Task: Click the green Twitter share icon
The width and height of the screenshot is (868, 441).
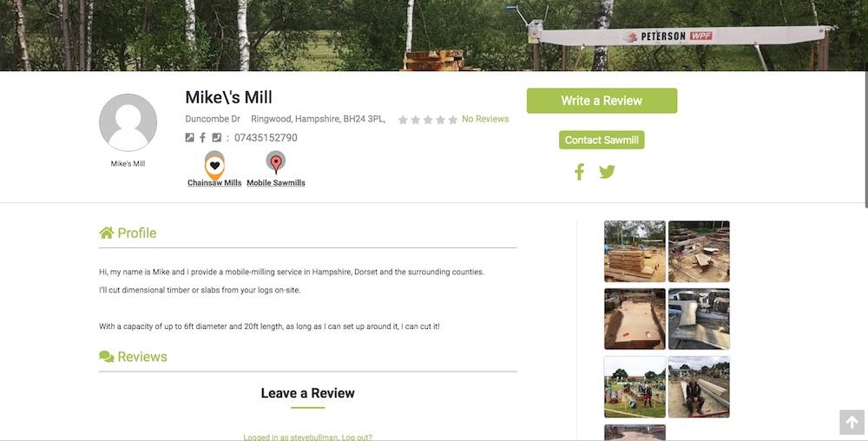Action: (x=607, y=172)
